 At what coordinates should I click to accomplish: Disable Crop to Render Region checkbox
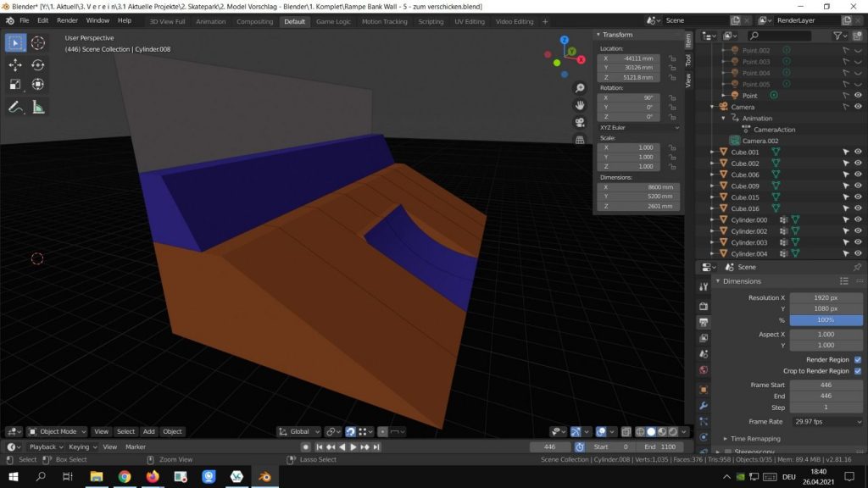858,371
